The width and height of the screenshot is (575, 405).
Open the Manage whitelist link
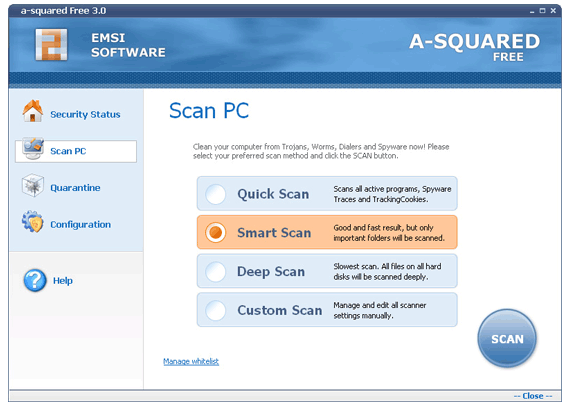pos(191,361)
